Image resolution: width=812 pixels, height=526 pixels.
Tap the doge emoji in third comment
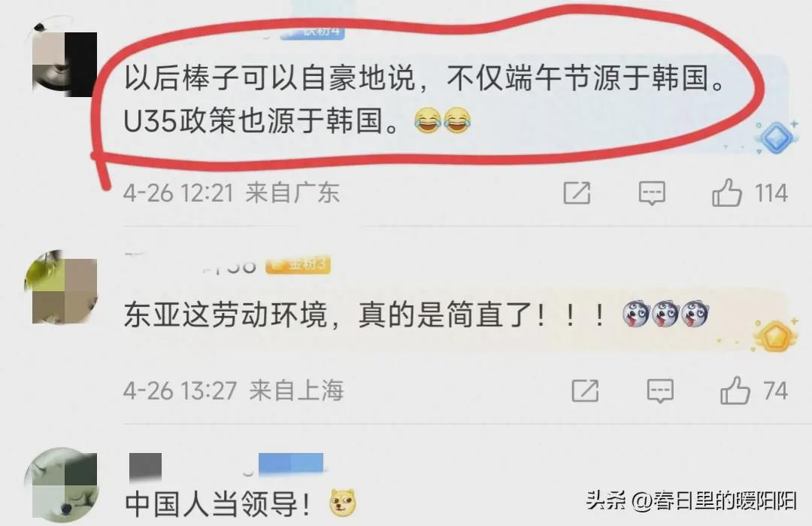(343, 503)
